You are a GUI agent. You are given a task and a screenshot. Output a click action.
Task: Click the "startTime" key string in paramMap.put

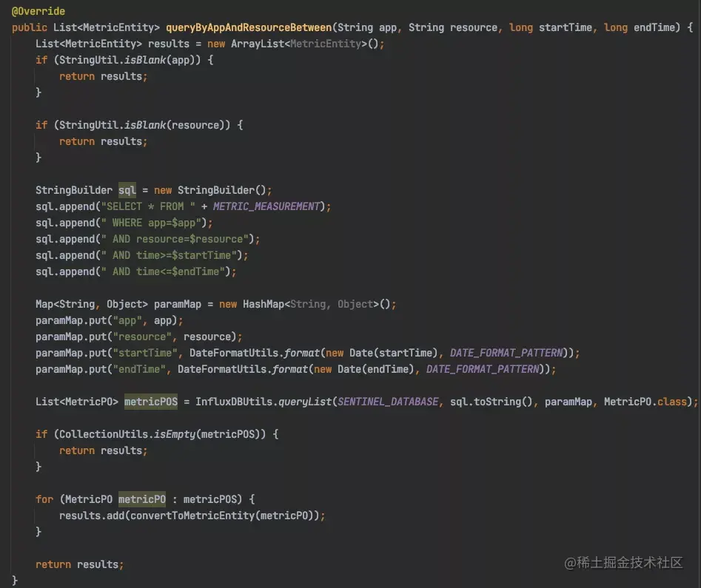[145, 353]
